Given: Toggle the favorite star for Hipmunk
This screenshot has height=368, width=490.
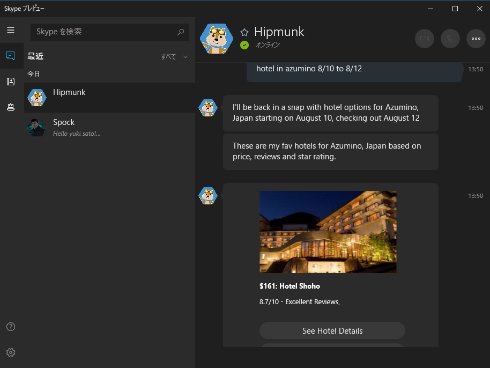Looking at the screenshot, I should (244, 32).
